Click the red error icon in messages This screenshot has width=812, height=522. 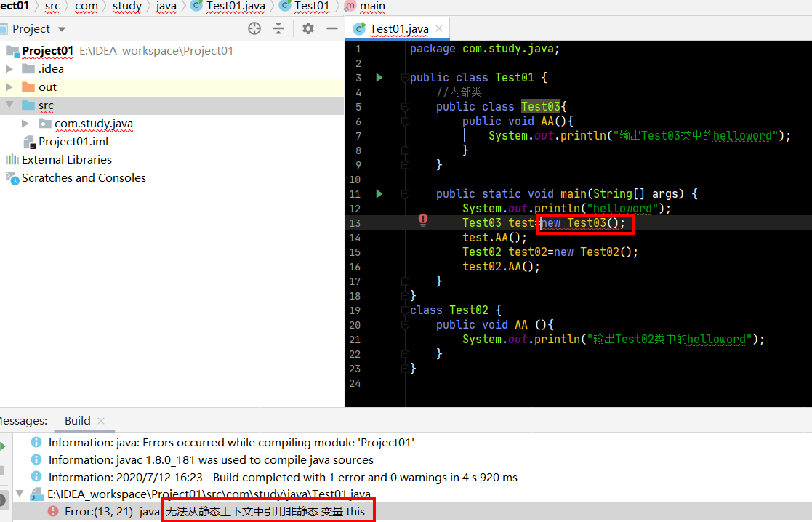(x=53, y=511)
